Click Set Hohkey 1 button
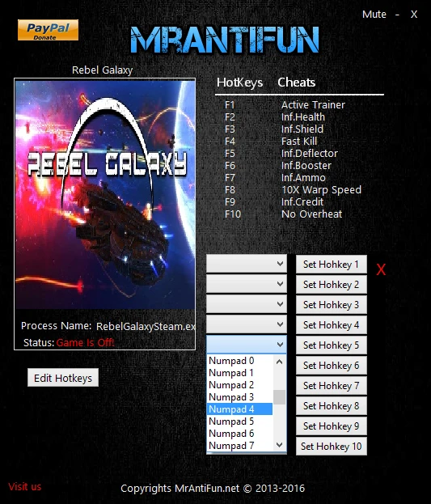This screenshot has height=504, width=431. (x=331, y=265)
